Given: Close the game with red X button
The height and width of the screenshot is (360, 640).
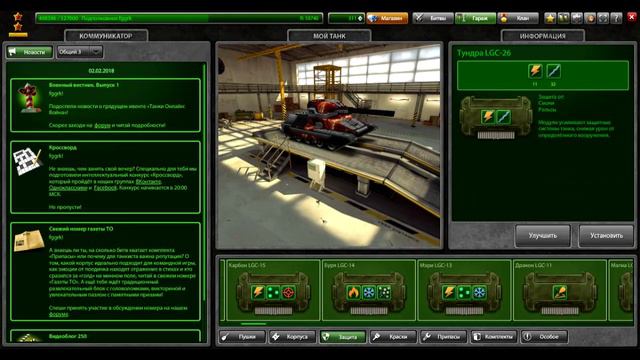Looking at the screenshot, I should coord(631,17).
